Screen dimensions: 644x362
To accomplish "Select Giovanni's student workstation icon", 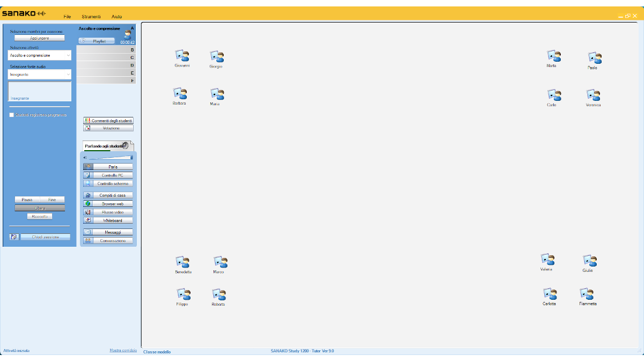I will point(182,56).
